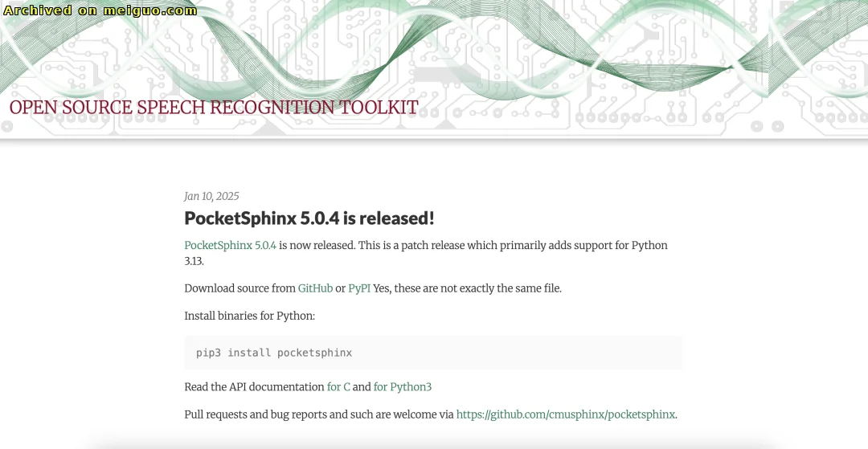This screenshot has width=868, height=449.
Task: Open the API documentation for C
Action: pos(338,386)
